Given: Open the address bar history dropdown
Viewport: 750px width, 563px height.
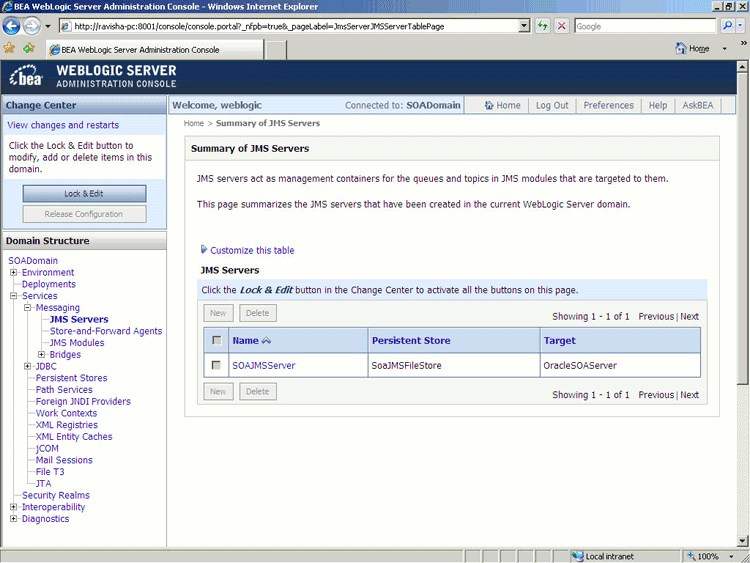Looking at the screenshot, I should (x=525, y=26).
